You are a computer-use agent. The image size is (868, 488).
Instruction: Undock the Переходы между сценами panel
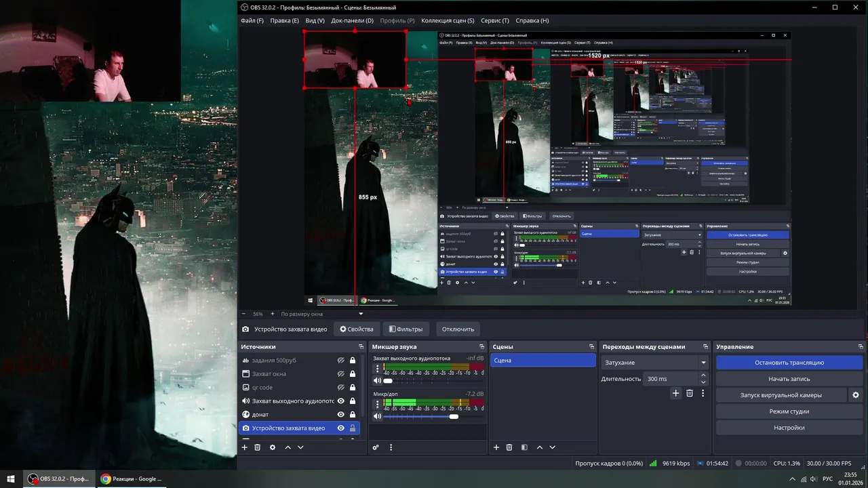(x=705, y=346)
